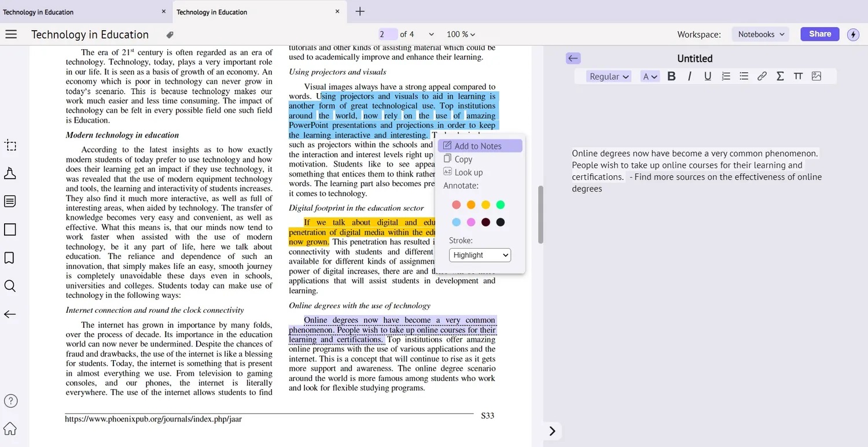Insert a math formula with sigma icon

click(780, 76)
